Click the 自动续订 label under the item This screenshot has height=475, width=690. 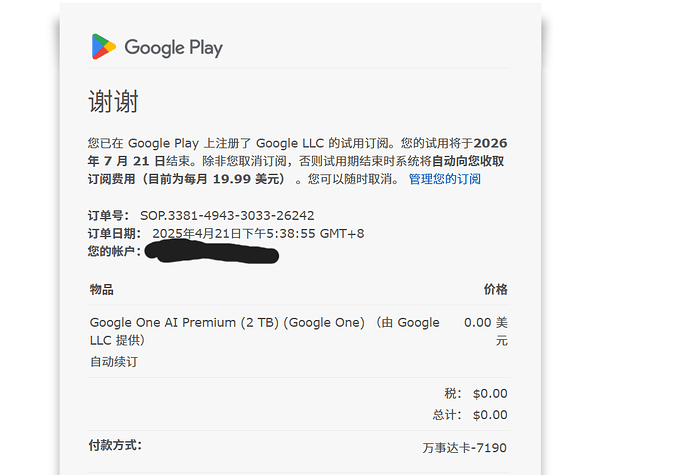point(114,362)
